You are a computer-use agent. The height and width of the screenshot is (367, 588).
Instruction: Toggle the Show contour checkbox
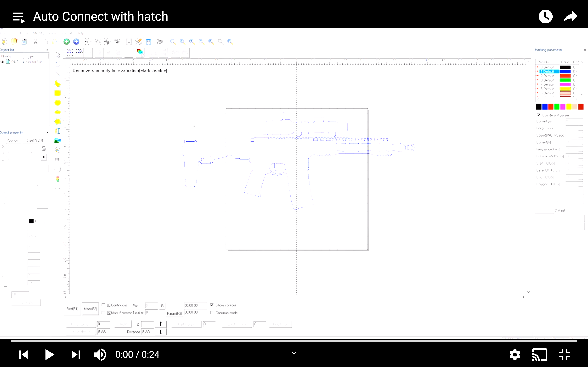(212, 305)
